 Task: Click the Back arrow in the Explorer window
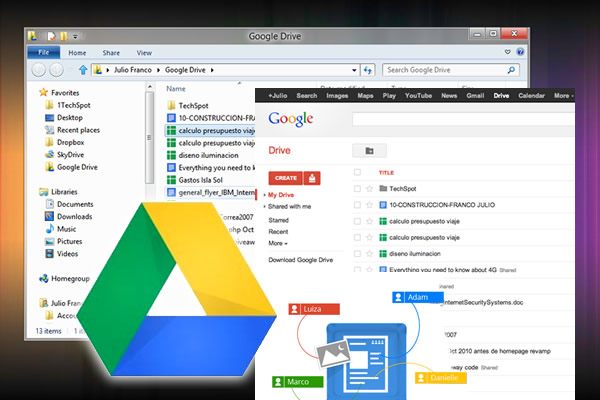pos(39,70)
